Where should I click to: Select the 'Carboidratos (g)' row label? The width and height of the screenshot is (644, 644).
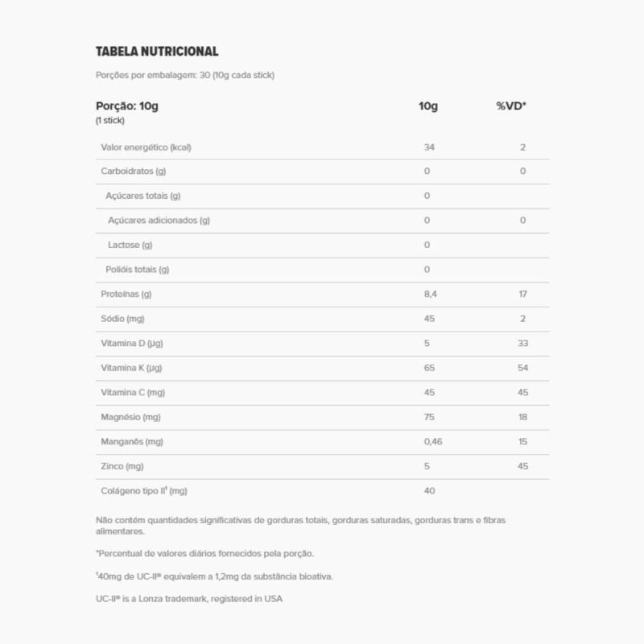134,171
